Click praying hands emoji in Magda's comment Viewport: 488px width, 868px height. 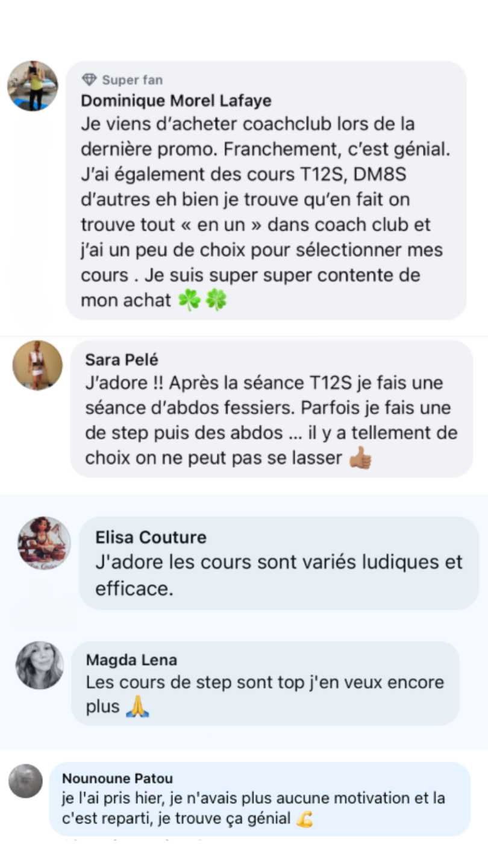point(137,706)
